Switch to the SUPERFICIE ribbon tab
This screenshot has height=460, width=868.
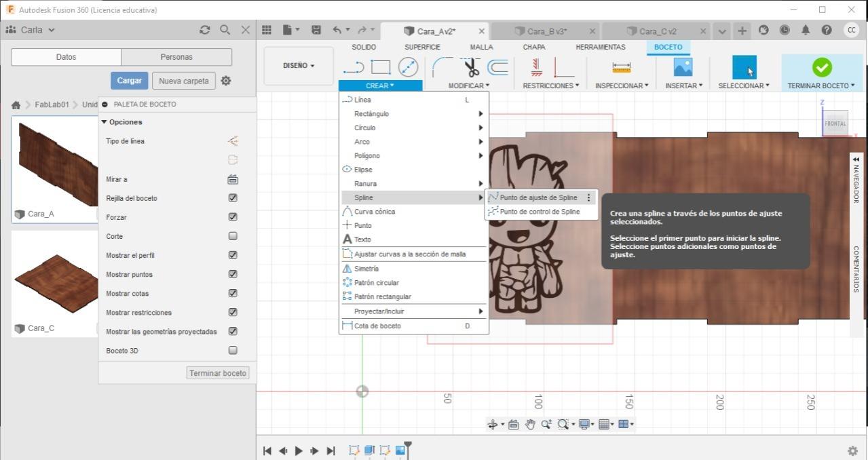pyautogui.click(x=422, y=47)
